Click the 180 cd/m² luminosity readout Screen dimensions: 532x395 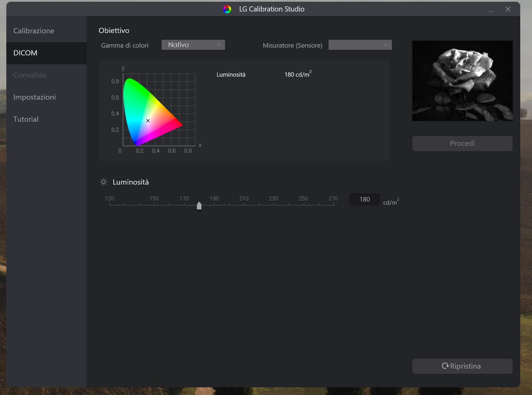point(298,74)
